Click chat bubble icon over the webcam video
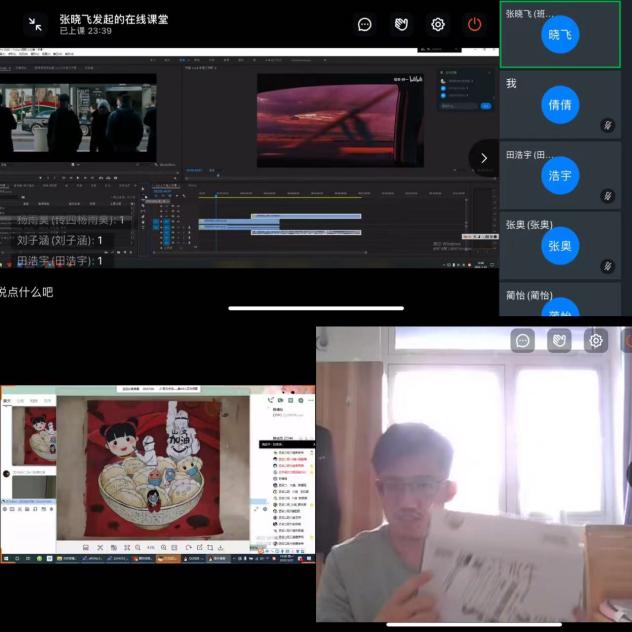 click(x=522, y=341)
